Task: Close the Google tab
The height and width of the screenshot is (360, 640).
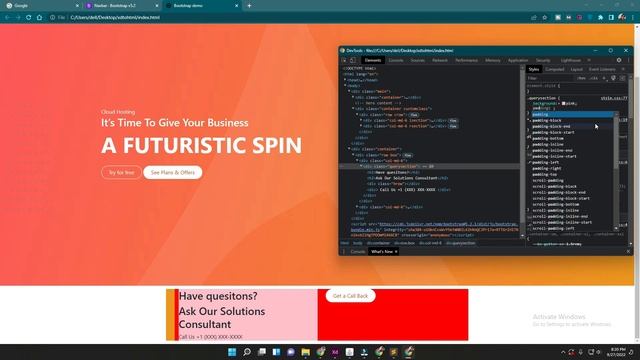Action: point(77,6)
